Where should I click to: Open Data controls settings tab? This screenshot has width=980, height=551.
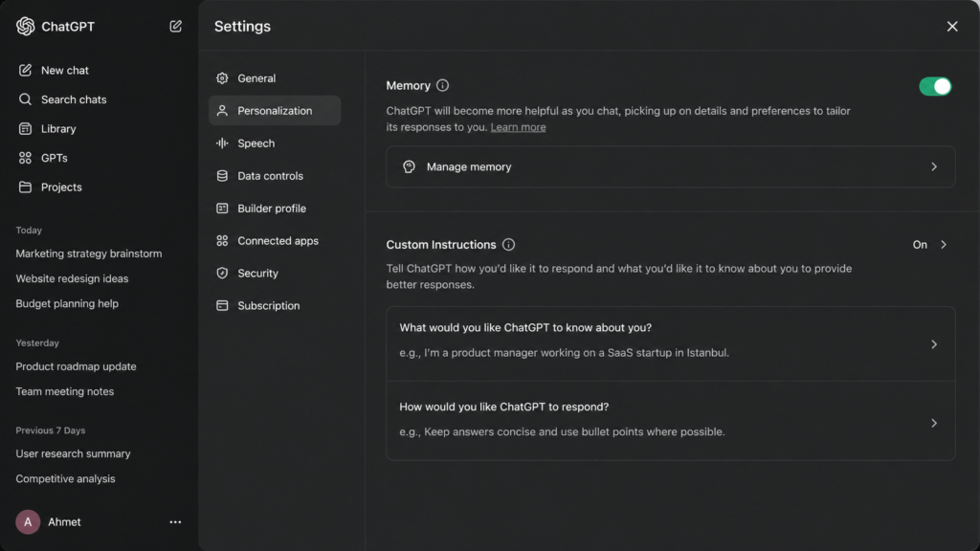point(275,176)
